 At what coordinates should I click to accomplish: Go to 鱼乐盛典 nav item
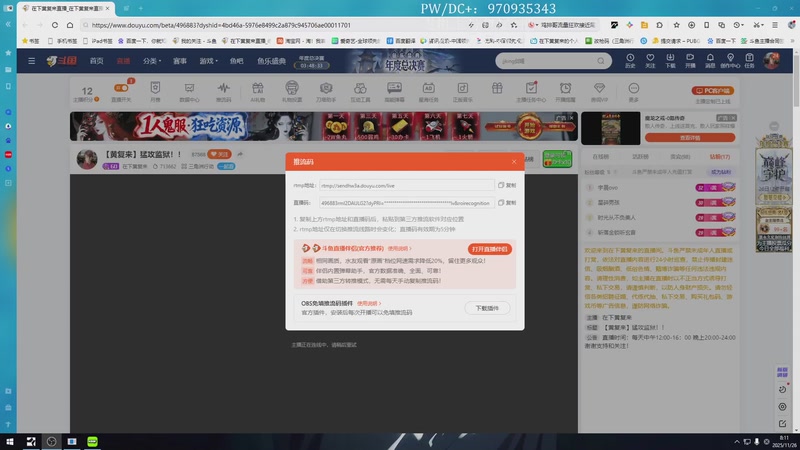coord(271,61)
